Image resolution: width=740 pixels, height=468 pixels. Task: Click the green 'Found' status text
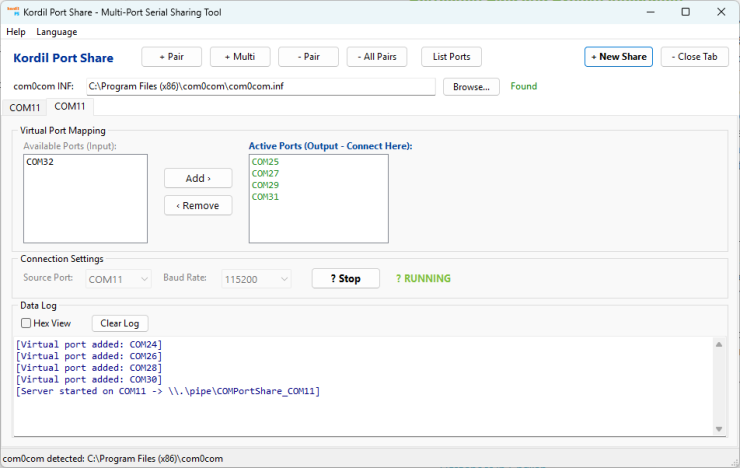pos(524,86)
